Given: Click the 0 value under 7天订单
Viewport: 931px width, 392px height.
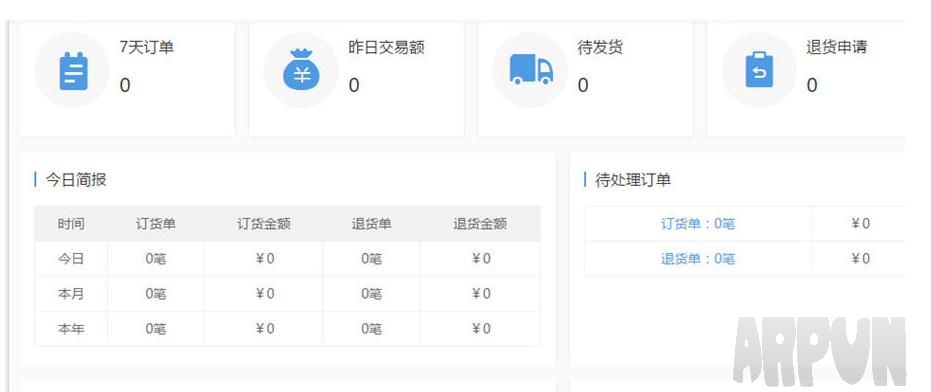Looking at the screenshot, I should tap(125, 86).
